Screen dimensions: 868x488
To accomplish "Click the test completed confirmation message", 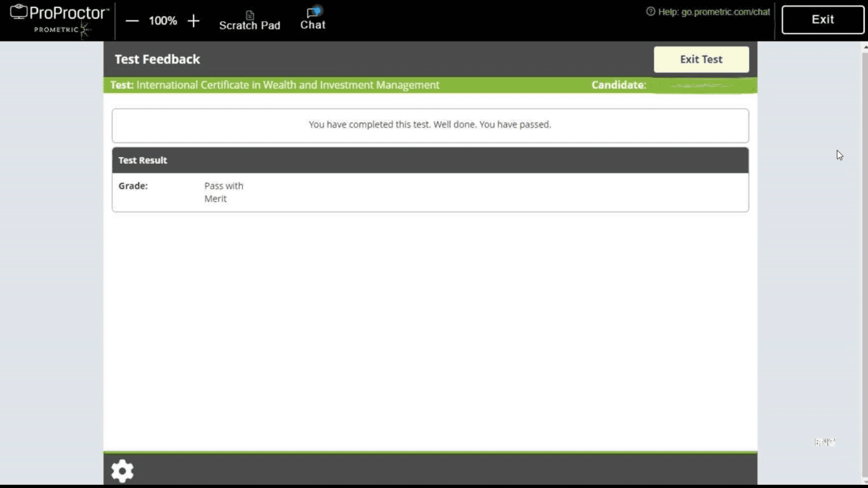I will [430, 125].
